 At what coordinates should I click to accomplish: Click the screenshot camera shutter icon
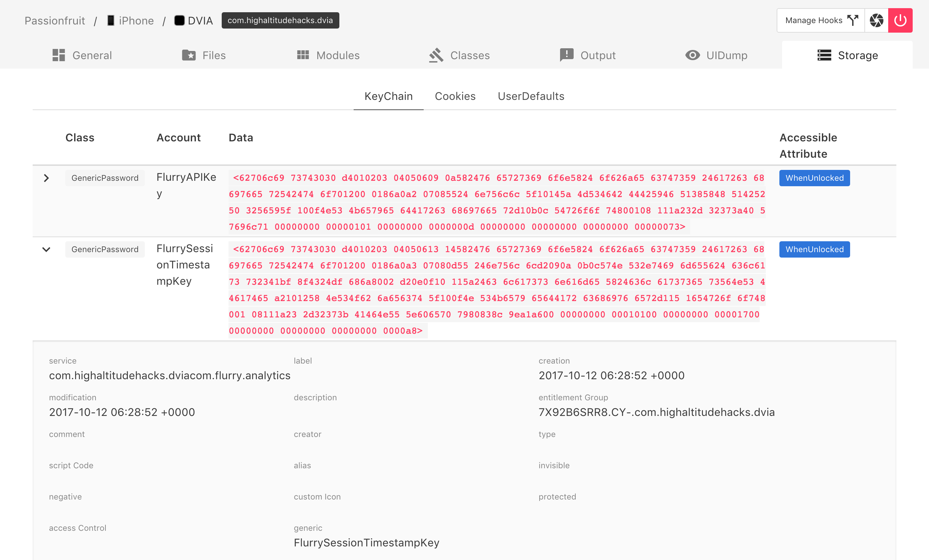click(876, 20)
